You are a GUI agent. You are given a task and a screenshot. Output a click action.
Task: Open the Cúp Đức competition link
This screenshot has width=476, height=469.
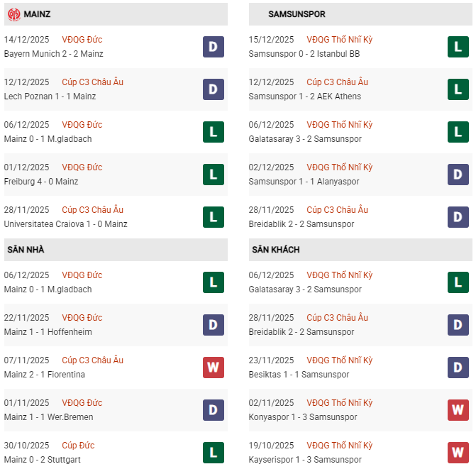coord(78,446)
